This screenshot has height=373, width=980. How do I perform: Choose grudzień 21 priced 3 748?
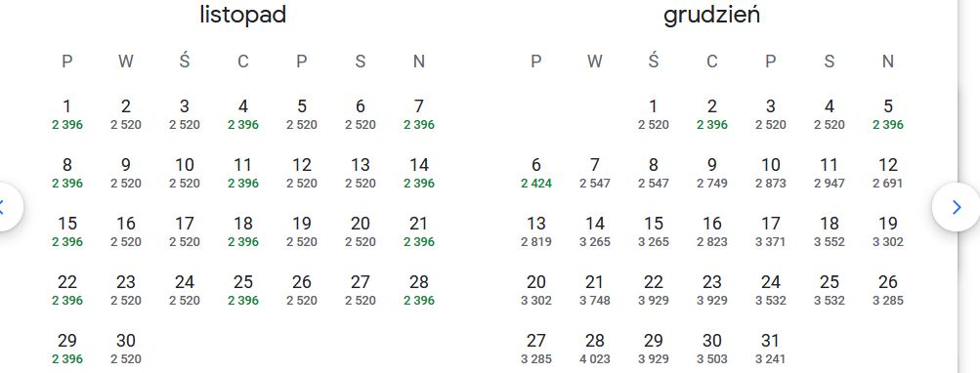coord(595,291)
